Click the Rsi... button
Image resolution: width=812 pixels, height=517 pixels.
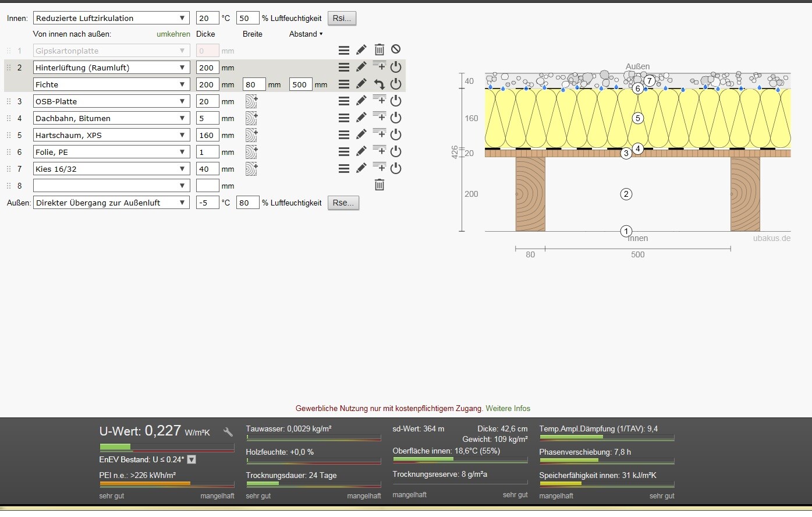342,18
